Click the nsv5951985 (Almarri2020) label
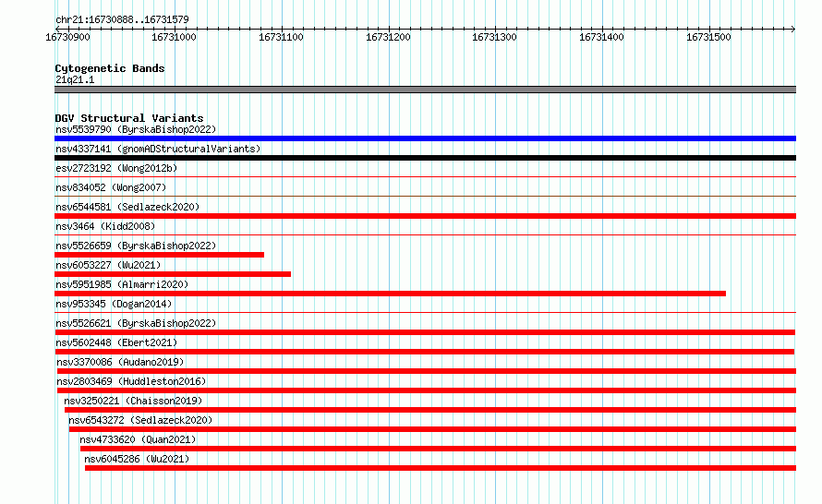 pyautogui.click(x=122, y=284)
